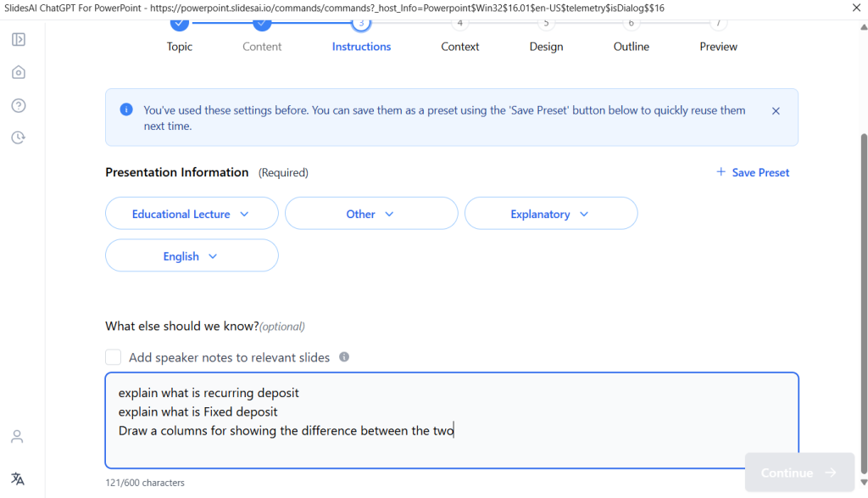868x498 pixels.
Task: Open the Other dropdown
Action: (x=371, y=214)
